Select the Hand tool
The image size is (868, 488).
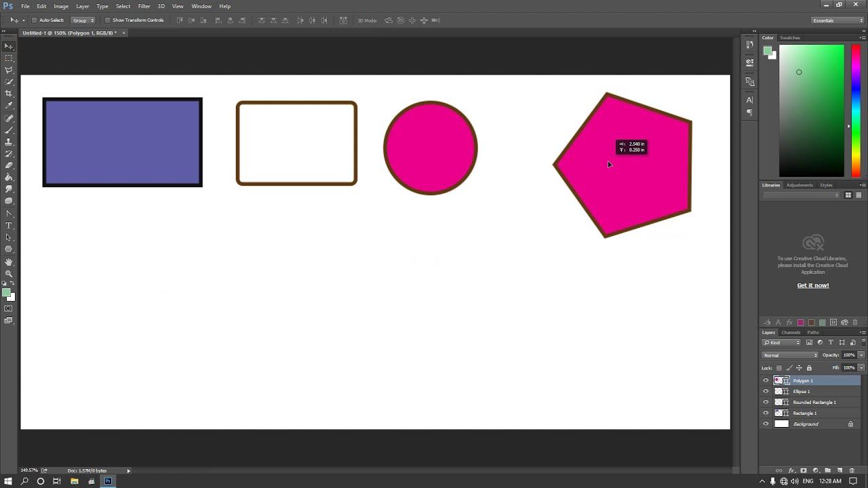(x=9, y=262)
